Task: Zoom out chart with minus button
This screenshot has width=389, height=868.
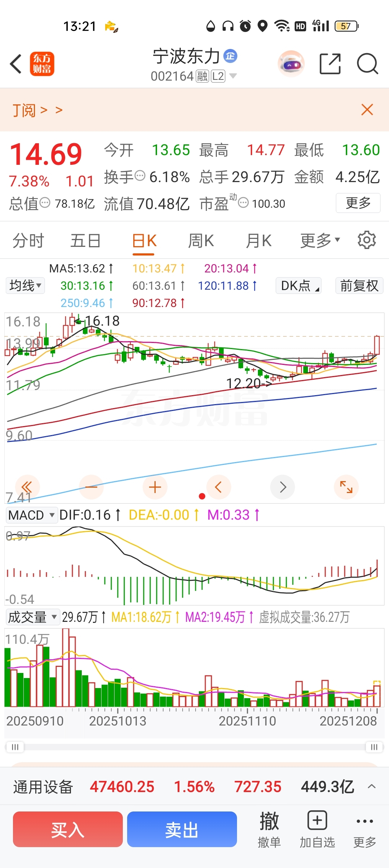Action: [x=91, y=487]
